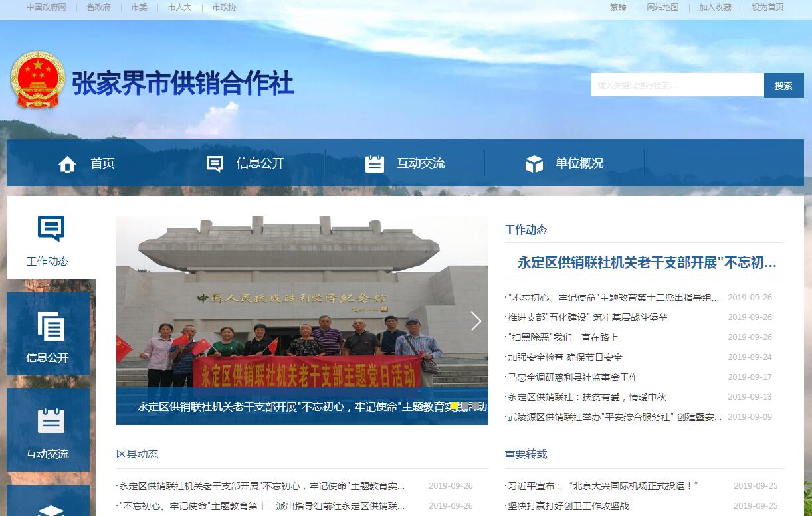The height and width of the screenshot is (516, 812).
Task: Click the home icon beside 首页
Action: [67, 164]
